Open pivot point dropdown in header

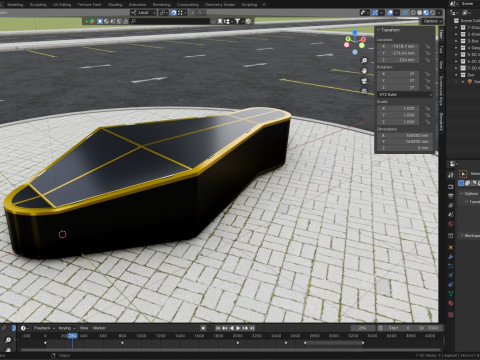point(163,13)
